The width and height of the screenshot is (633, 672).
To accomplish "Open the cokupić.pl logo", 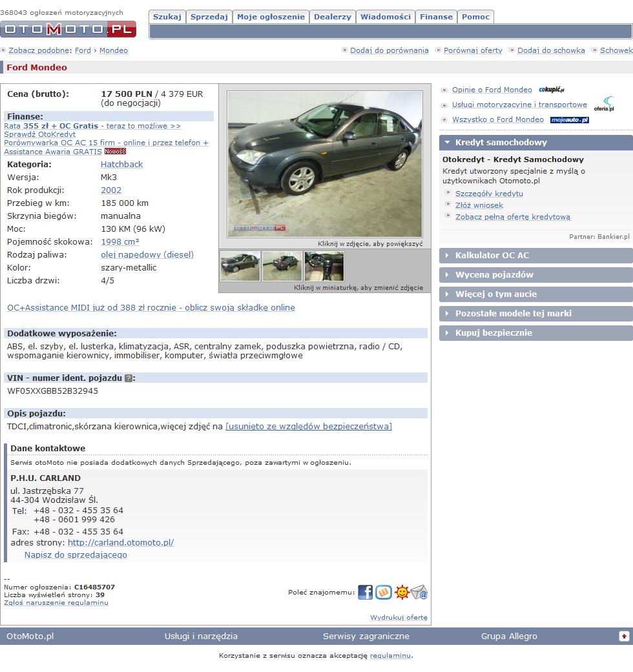I will click(x=552, y=90).
